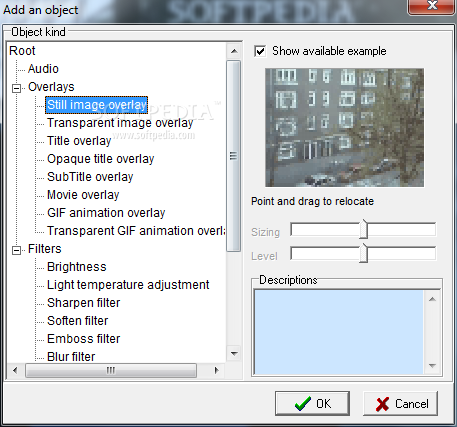Select Light temperature adjustment
The height and width of the screenshot is (427, 457).
(128, 285)
